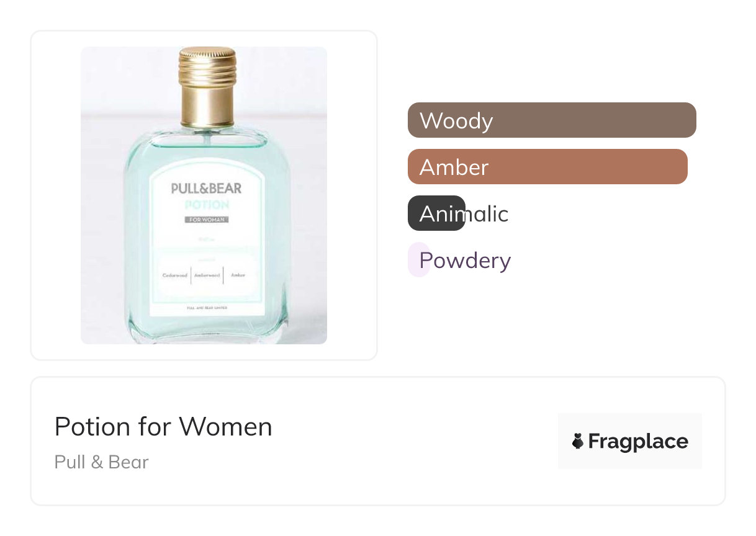Open the perfume bottle product image
The height and width of the screenshot is (536, 756).
click(x=204, y=195)
